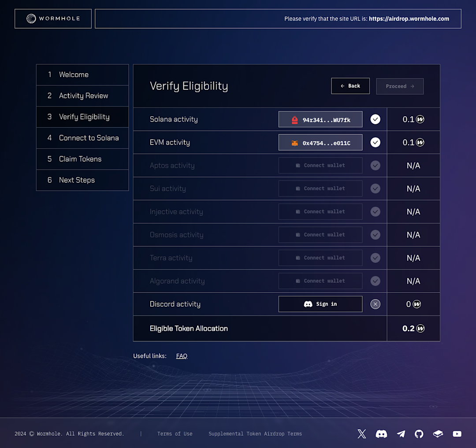Click the Wormhole logo in the header
The width and height of the screenshot is (476, 448).
(x=53, y=19)
